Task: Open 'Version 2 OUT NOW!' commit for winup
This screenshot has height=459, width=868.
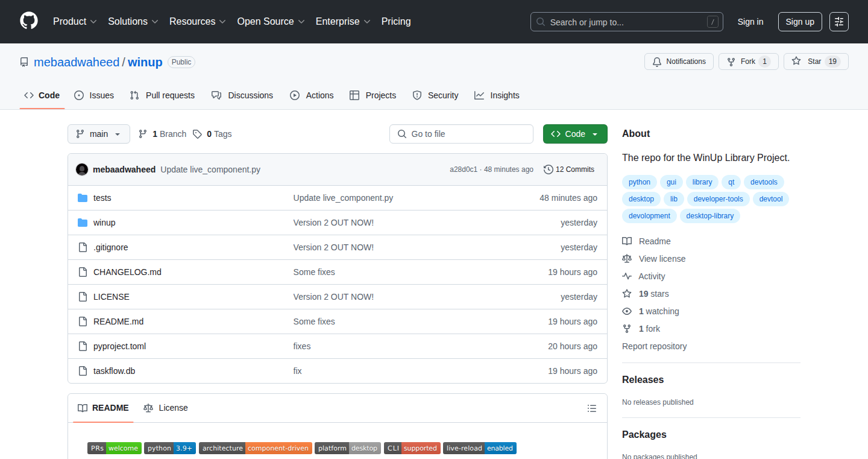Action: click(333, 223)
